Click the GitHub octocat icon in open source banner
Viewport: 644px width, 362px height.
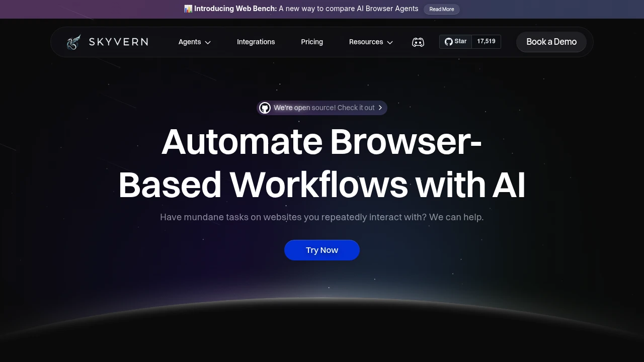pyautogui.click(x=265, y=108)
